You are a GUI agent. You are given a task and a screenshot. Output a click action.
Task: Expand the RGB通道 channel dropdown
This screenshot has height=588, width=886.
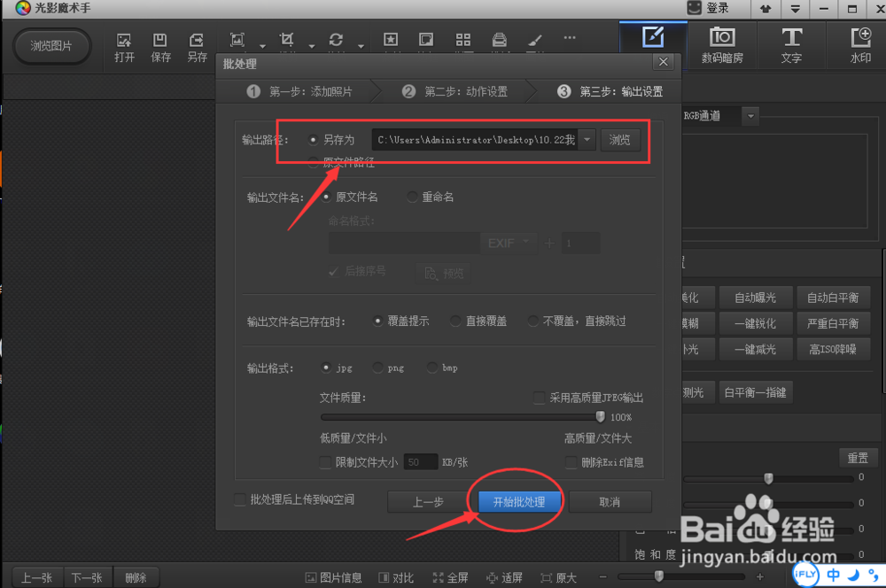[x=750, y=115]
